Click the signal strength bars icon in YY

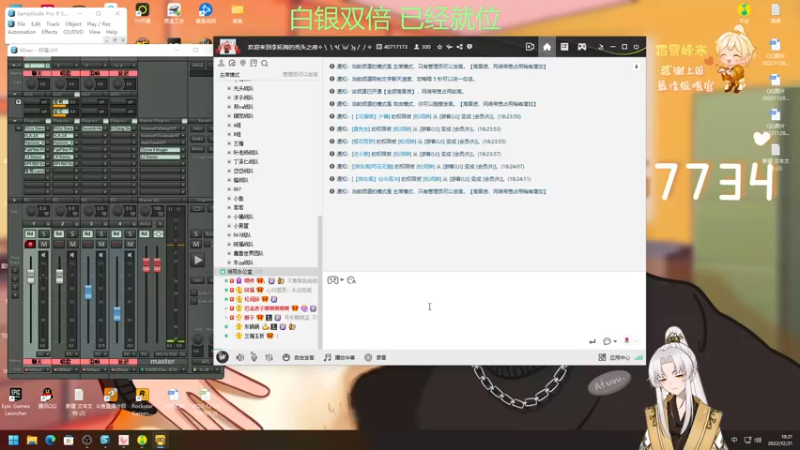coord(639,358)
